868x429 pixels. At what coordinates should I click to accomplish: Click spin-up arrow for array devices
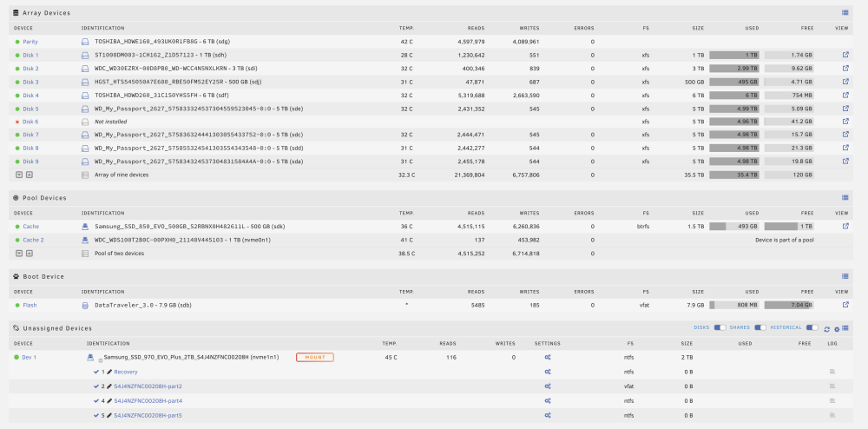30,175
